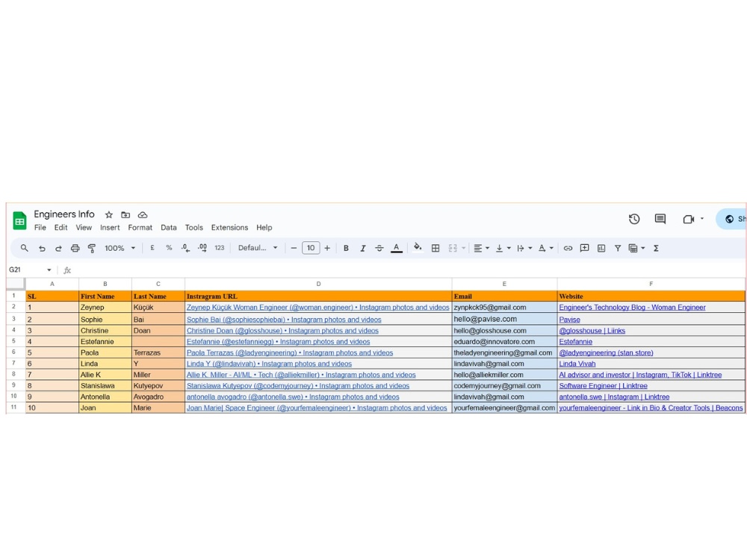Image resolution: width=747 pixels, height=560 pixels.
Task: Open the Help menu
Action: 264,228
